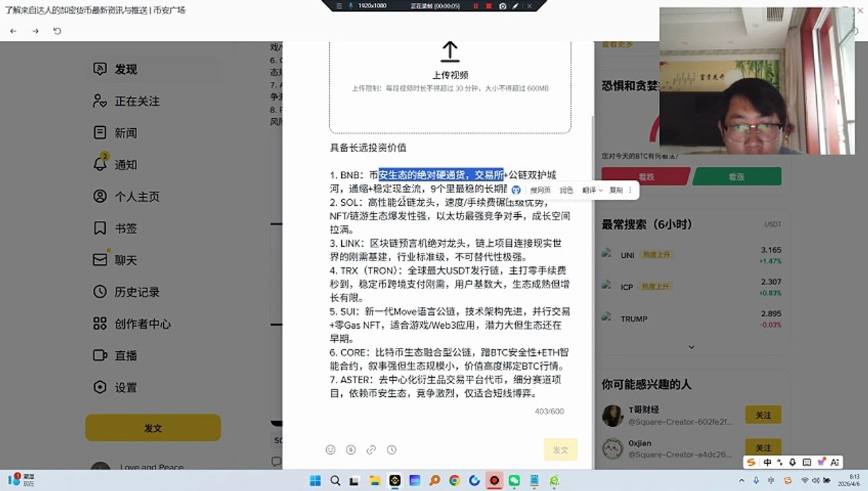868x491 pixels.
Task: Click the link icon in composer toolbar
Action: click(x=371, y=449)
